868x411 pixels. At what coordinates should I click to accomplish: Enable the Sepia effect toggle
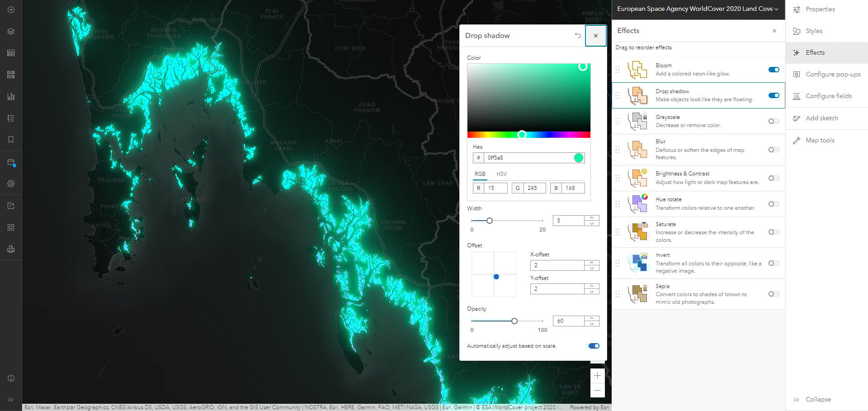pos(774,294)
